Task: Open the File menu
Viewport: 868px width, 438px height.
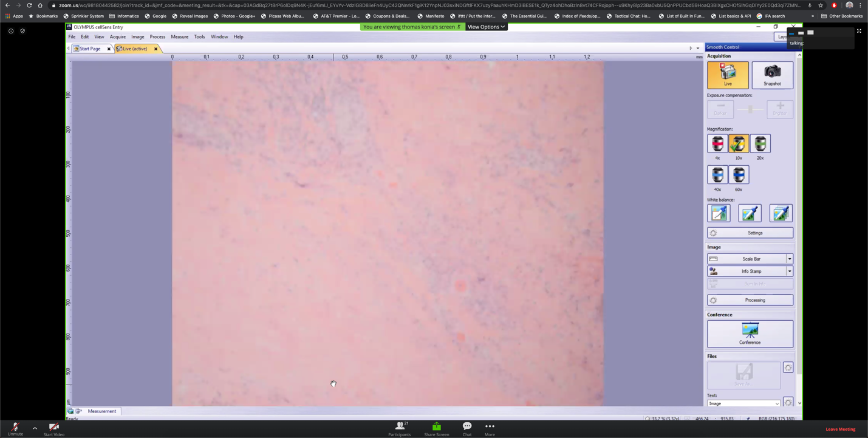Action: click(72, 37)
